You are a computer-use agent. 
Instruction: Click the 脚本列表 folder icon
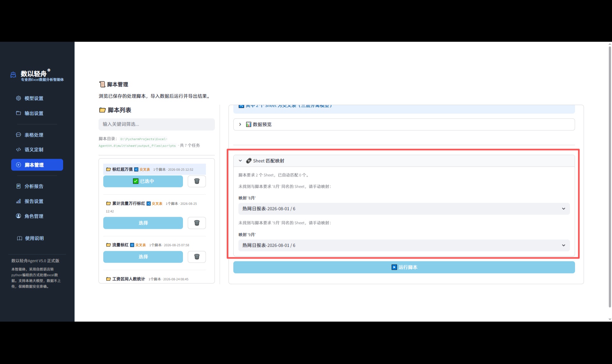point(102,110)
